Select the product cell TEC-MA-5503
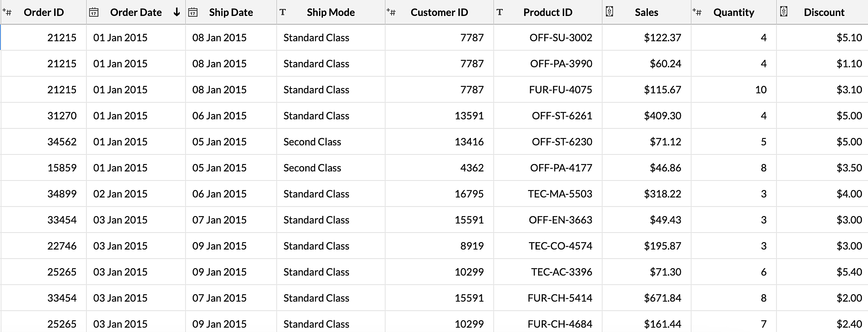This screenshot has height=332, width=868. [x=560, y=194]
